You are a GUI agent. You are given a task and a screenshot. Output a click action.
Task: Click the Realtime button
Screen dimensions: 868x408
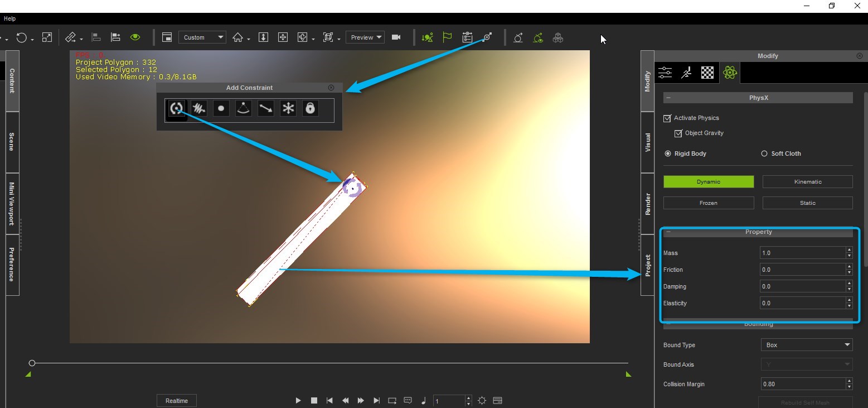point(177,401)
